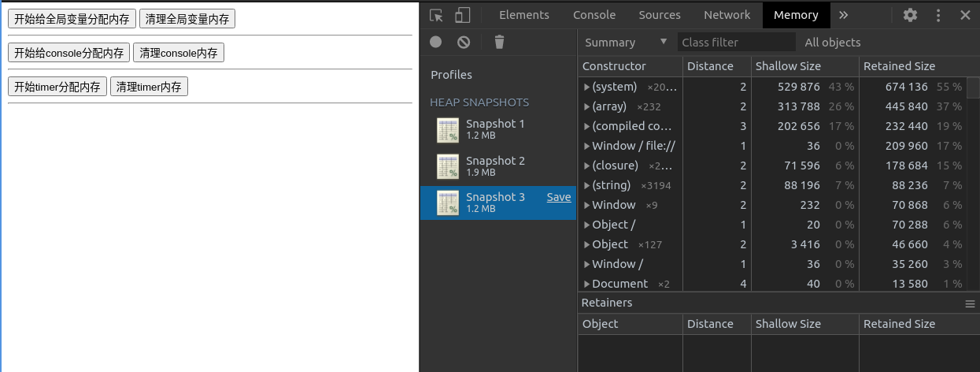Toggle the device toolbar icon

click(463, 15)
